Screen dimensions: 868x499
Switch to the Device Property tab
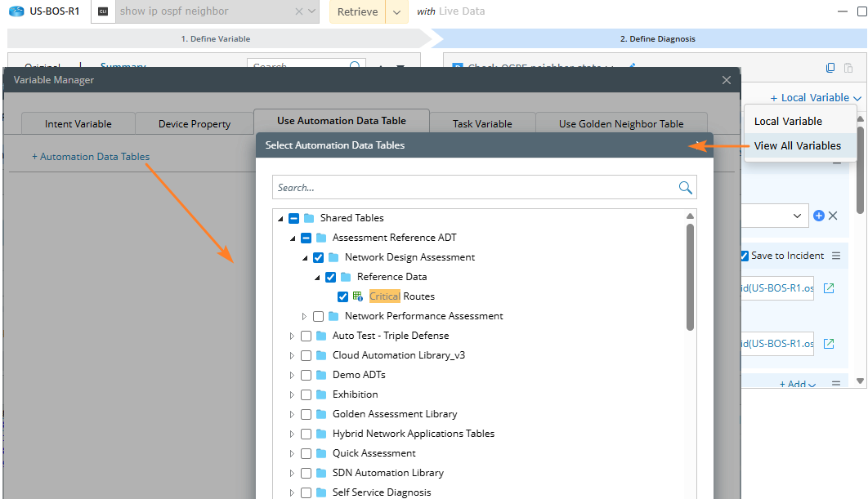pyautogui.click(x=194, y=124)
